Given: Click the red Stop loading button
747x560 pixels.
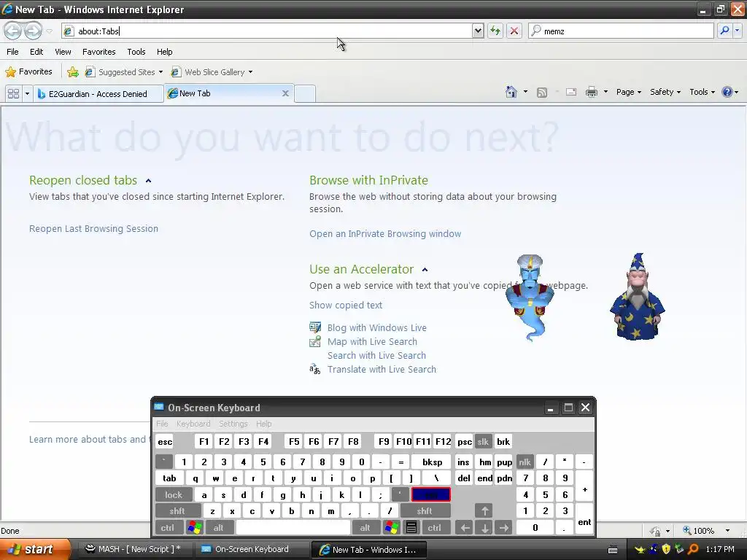Looking at the screenshot, I should pos(514,31).
